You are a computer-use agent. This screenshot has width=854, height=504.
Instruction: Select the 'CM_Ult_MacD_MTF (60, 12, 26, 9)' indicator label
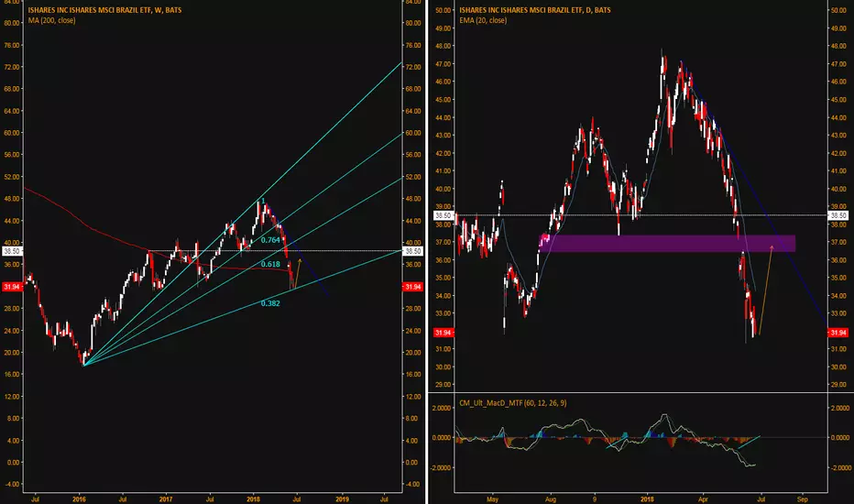coord(512,403)
